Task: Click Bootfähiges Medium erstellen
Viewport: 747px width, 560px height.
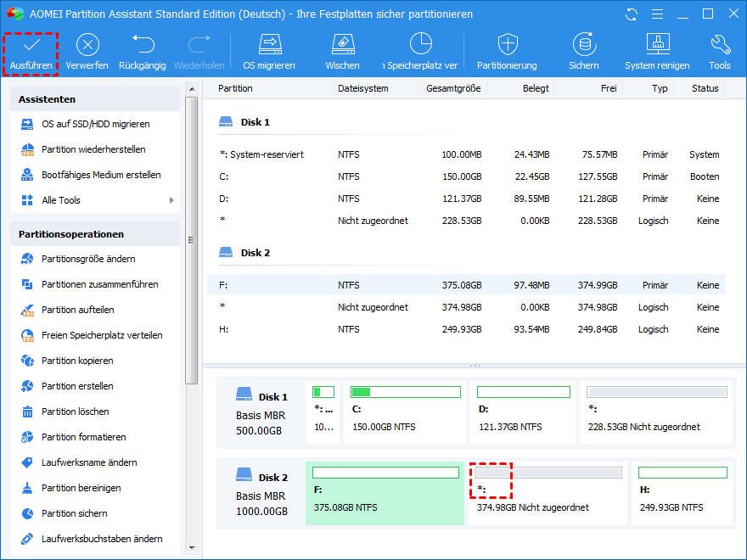Action: point(101,175)
